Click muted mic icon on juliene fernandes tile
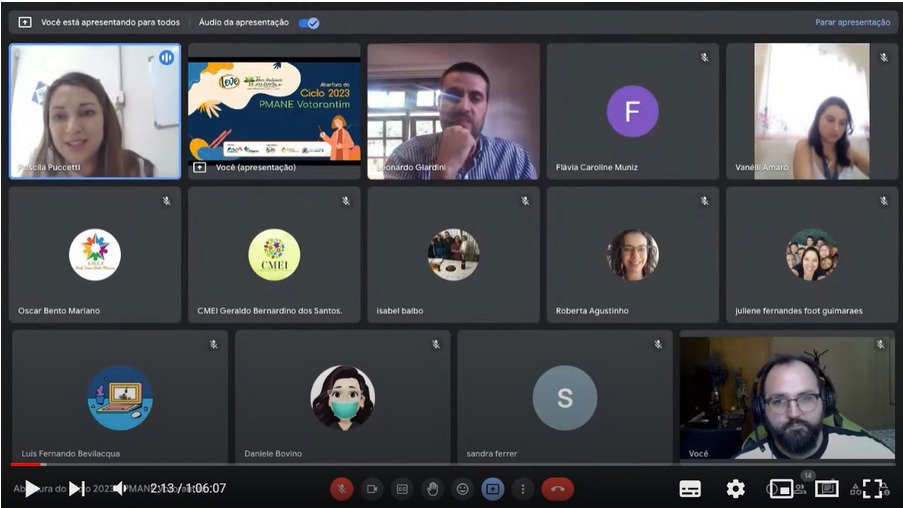This screenshot has height=508, width=903. point(883,201)
